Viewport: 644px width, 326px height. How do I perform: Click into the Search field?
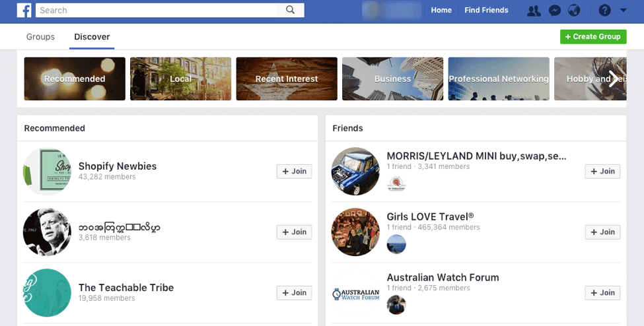[x=156, y=11]
